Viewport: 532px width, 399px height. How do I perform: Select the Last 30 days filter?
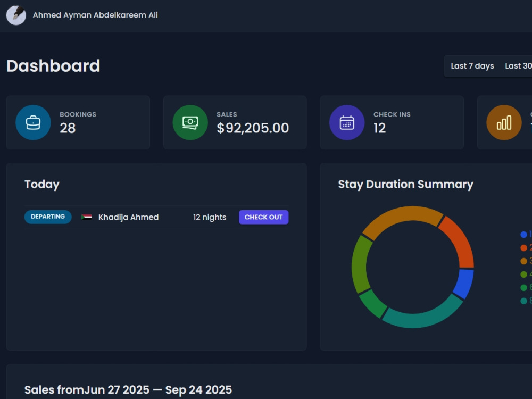click(x=518, y=66)
